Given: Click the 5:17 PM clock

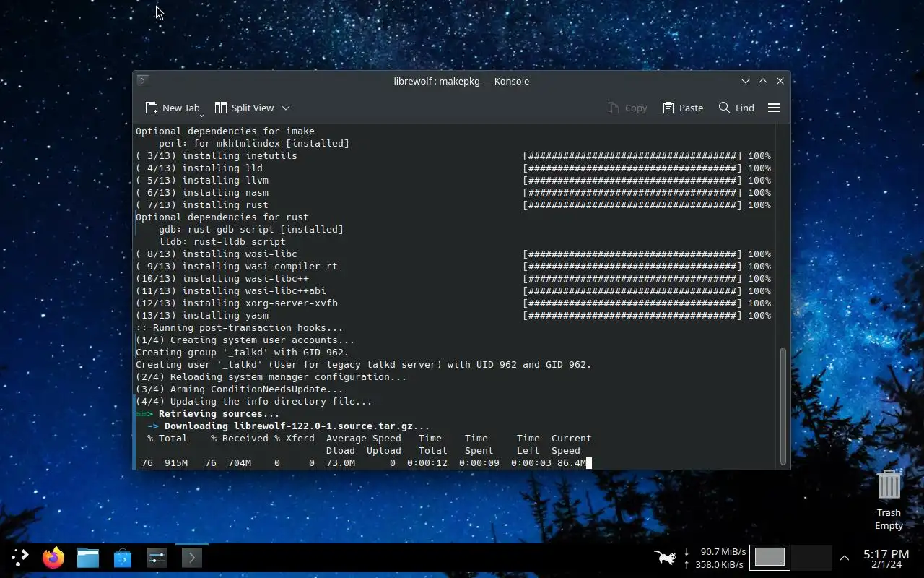Looking at the screenshot, I should point(886,554).
